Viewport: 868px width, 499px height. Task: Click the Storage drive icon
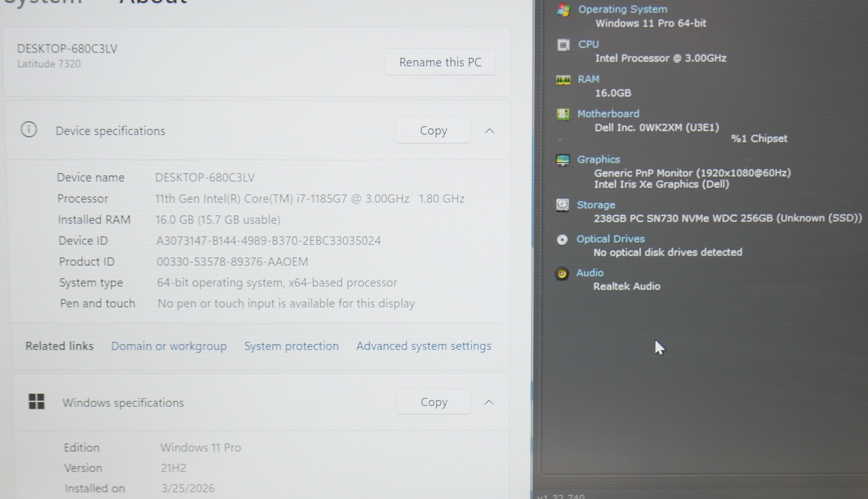click(563, 205)
